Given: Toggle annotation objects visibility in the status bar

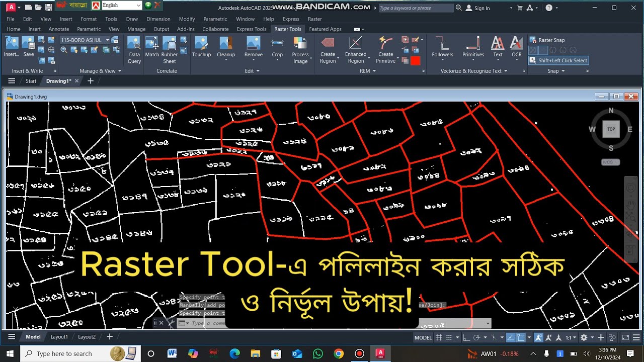Looking at the screenshot, I should [539, 337].
